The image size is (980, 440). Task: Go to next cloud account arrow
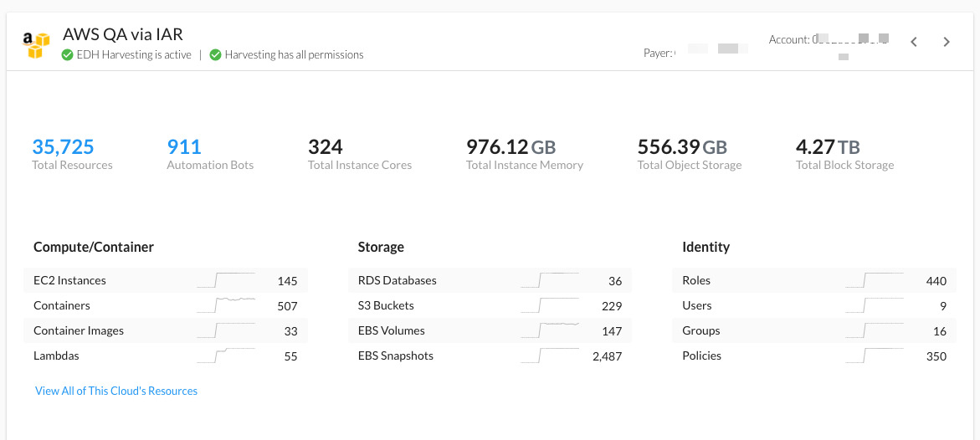pos(947,42)
